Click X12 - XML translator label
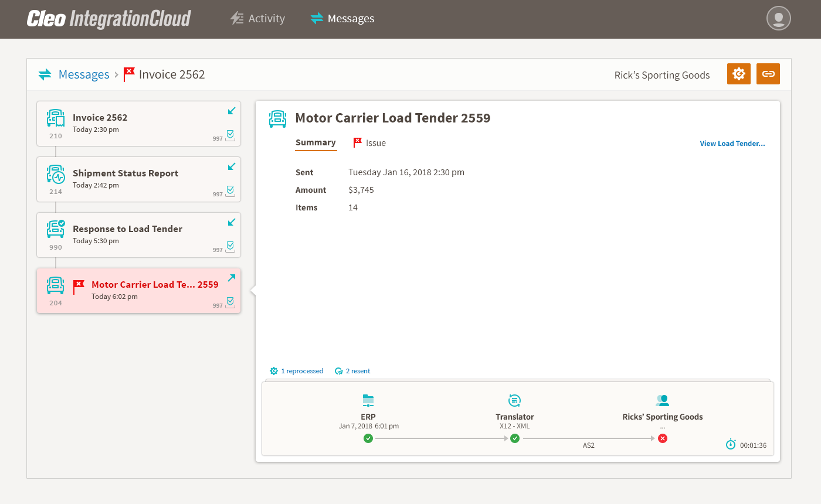Viewport: 821px width, 504px height. tap(515, 426)
